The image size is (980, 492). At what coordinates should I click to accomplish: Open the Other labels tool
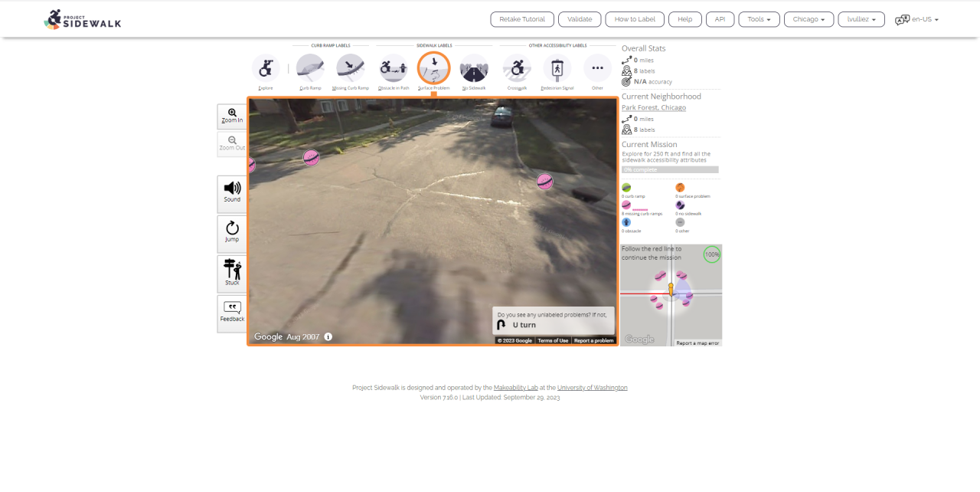598,68
